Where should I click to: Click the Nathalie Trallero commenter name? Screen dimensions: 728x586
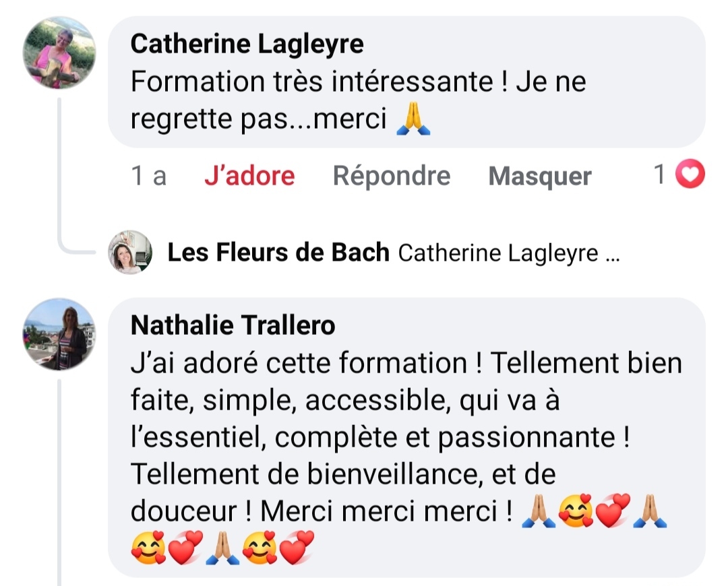coord(233,325)
